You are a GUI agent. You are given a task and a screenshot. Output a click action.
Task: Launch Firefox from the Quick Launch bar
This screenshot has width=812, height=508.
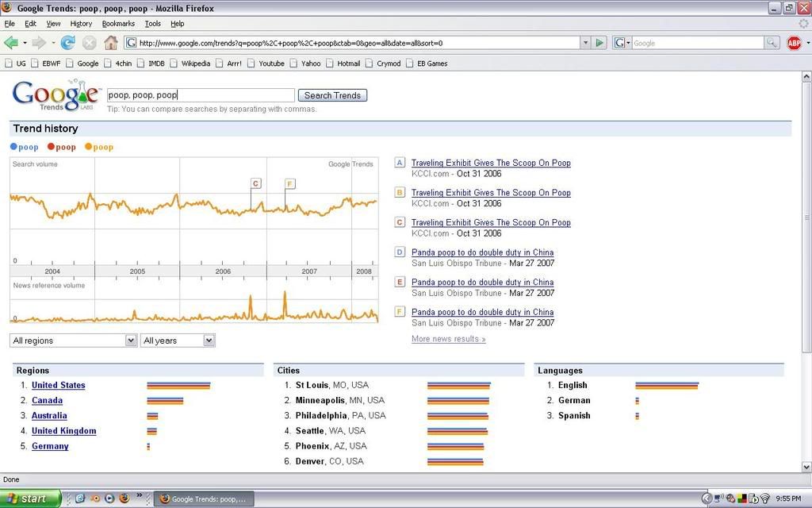click(124, 498)
